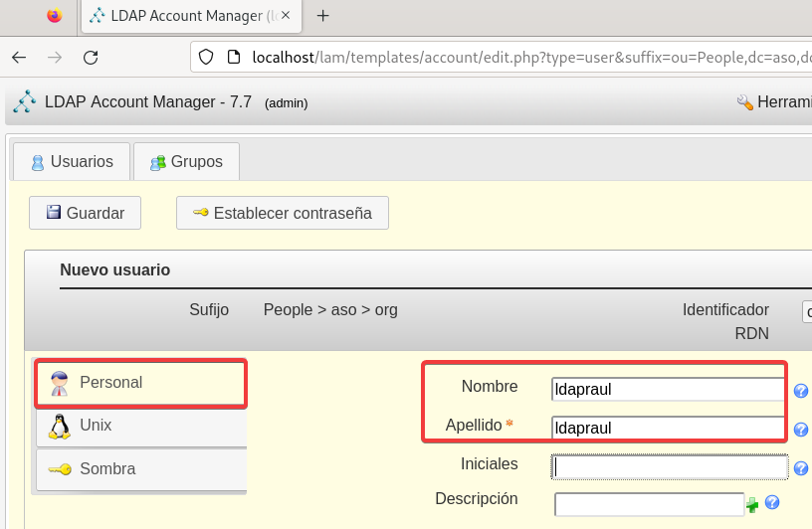Click the help icon next to Iniciales
812x529 pixels.
click(800, 467)
